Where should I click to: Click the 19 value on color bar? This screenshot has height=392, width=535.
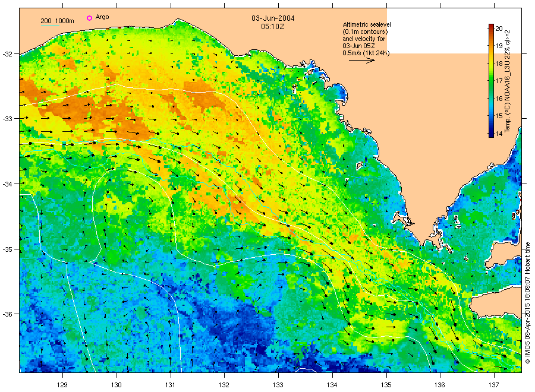(x=499, y=46)
